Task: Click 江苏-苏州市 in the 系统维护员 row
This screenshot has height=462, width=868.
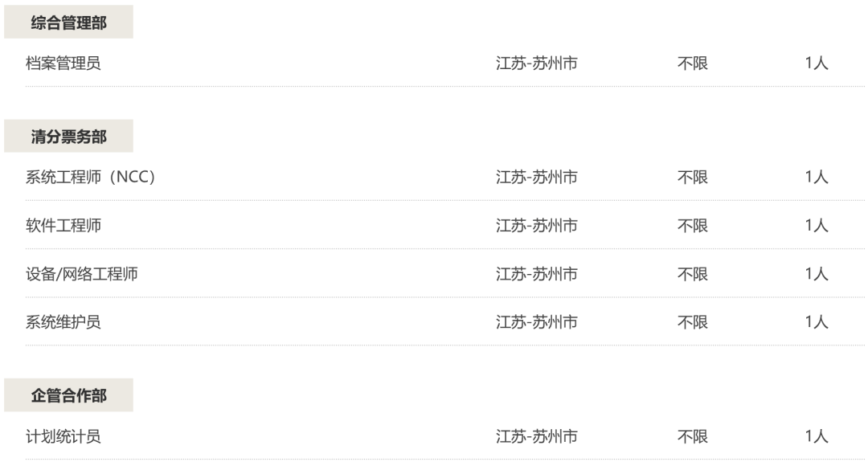Action: pos(536,322)
